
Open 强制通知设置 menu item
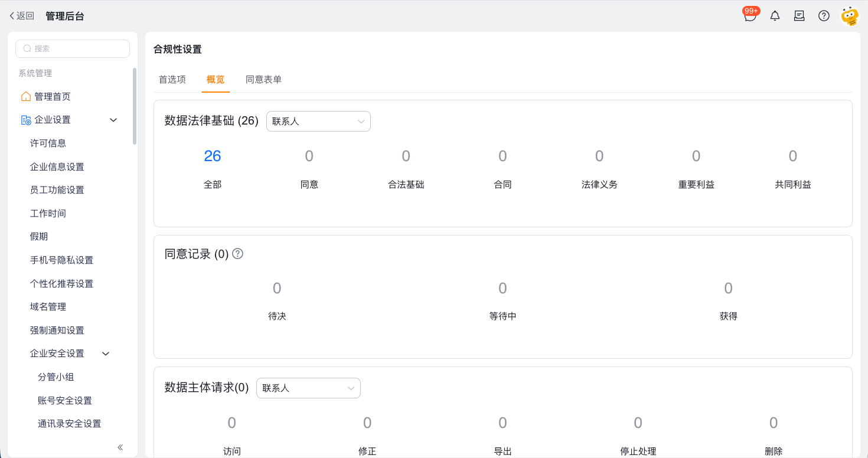click(x=57, y=330)
